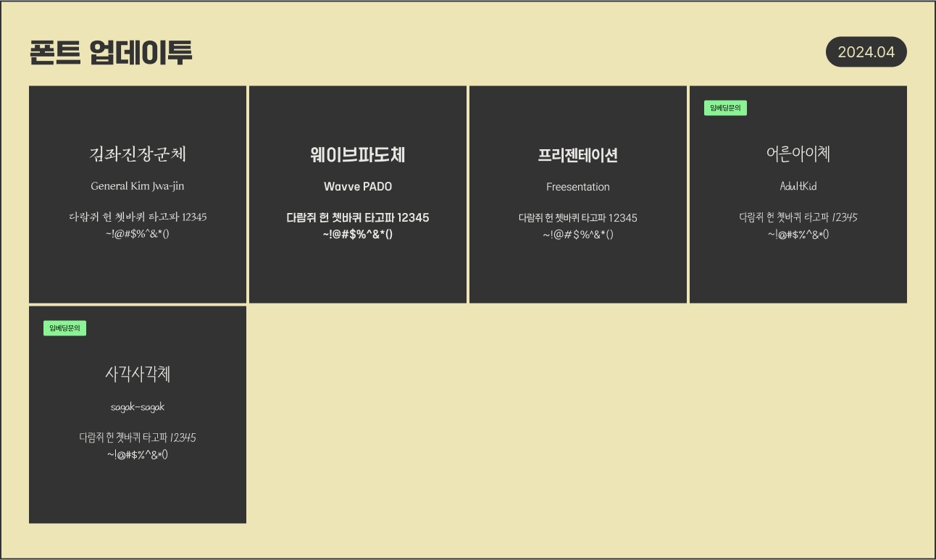Select the Wavve PADO subtitle

point(358,187)
